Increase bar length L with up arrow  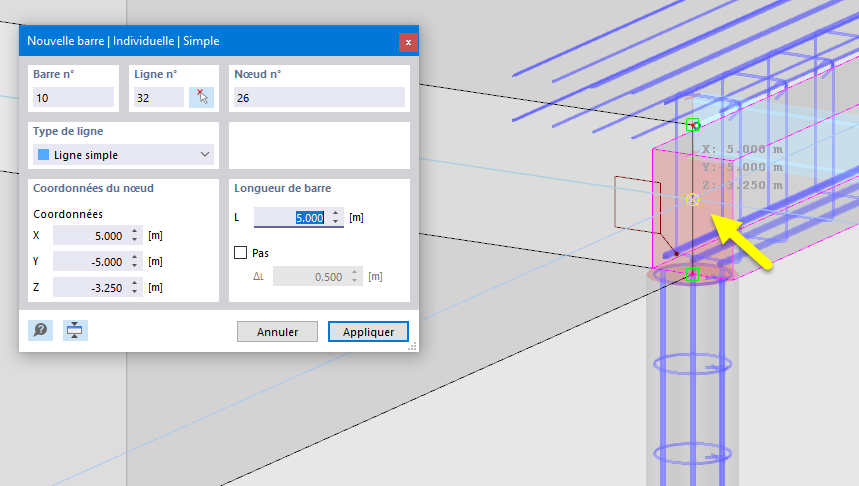click(x=336, y=213)
